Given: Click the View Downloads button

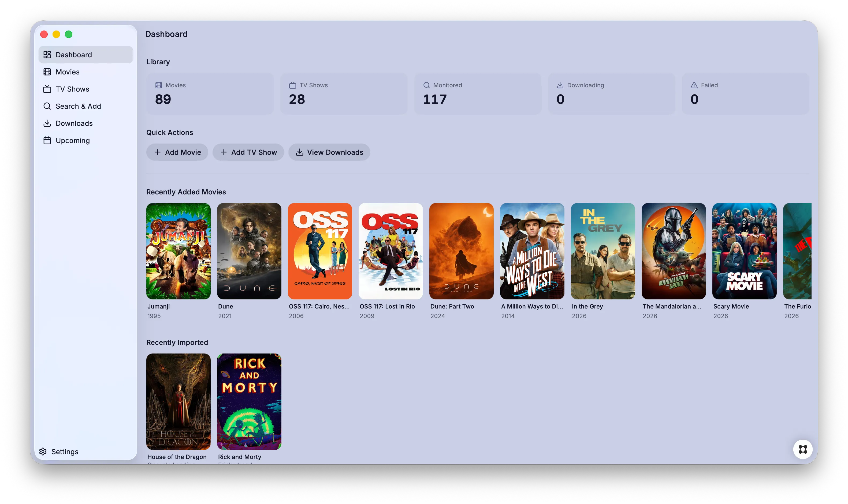Looking at the screenshot, I should pos(329,152).
